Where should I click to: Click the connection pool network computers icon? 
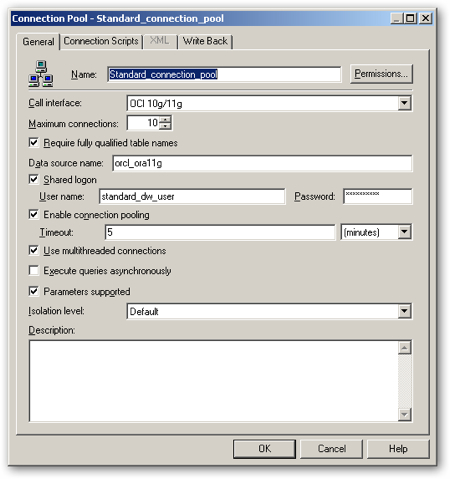click(40, 74)
